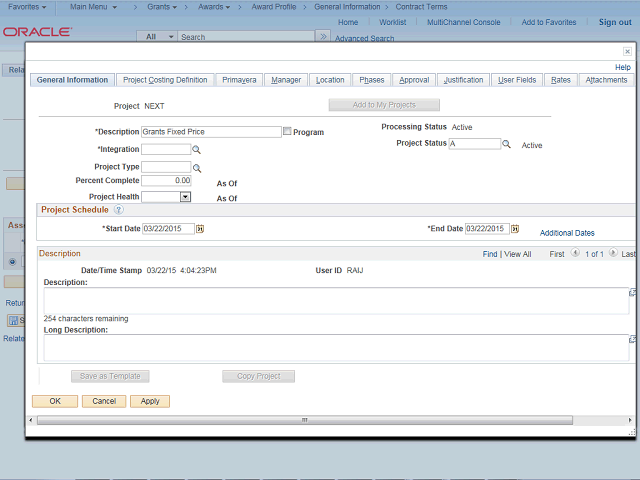
Task: Close the project dialog window
Action: pyautogui.click(x=627, y=52)
